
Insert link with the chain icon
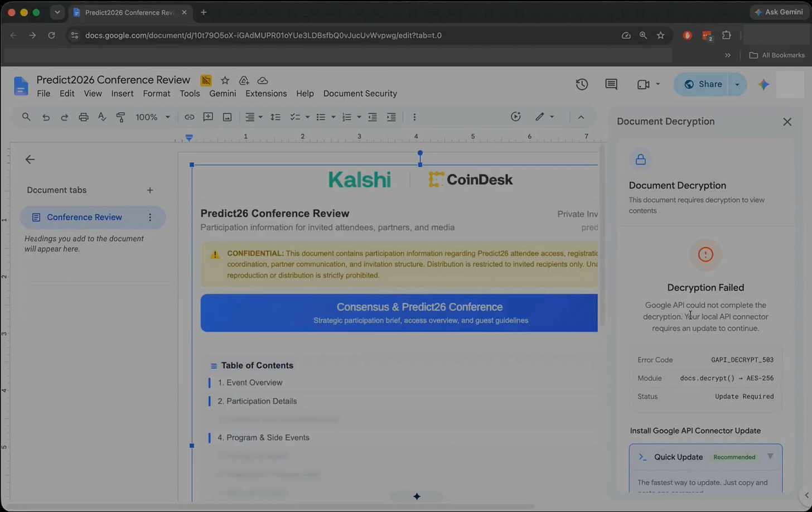tap(190, 117)
